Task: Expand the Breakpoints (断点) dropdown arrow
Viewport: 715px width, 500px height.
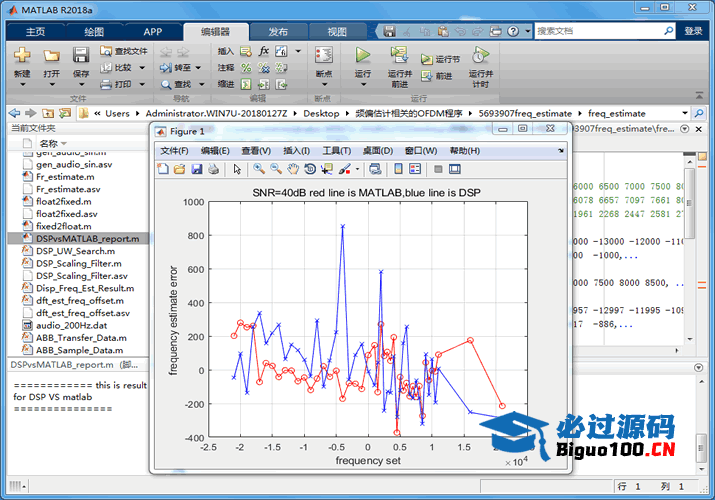Action: pos(324,85)
